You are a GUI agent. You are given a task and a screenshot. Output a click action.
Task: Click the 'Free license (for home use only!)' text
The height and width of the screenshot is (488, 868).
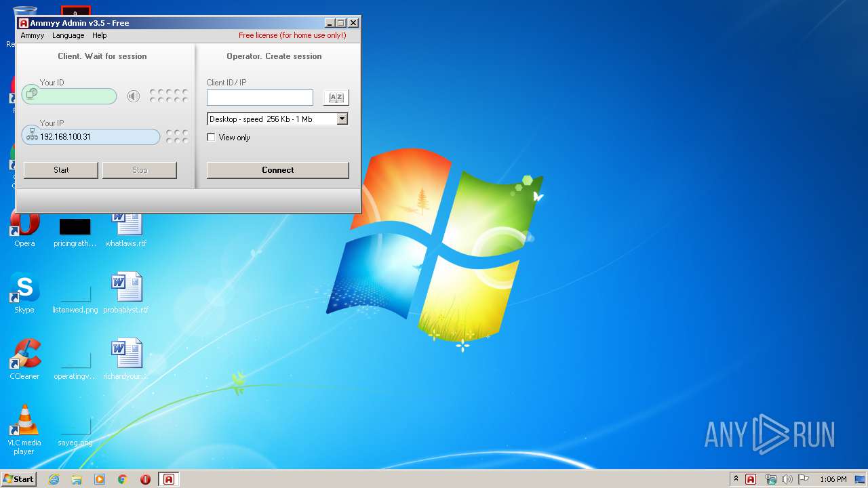(x=292, y=35)
